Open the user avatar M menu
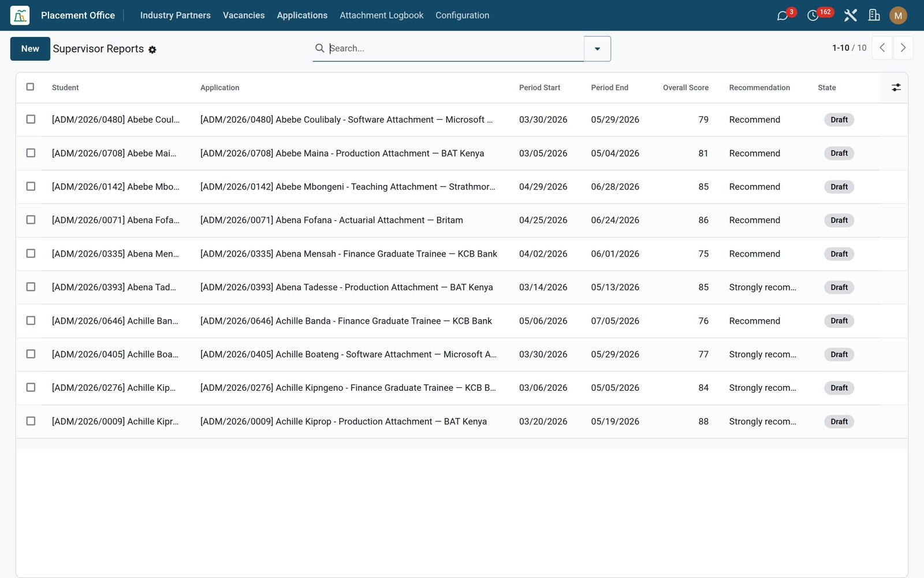 [898, 16]
